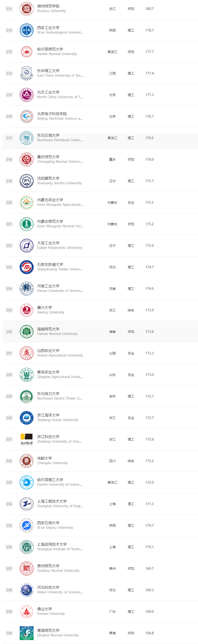
Task: Click Hebei University of Science logo
Action: [x=26, y=590]
